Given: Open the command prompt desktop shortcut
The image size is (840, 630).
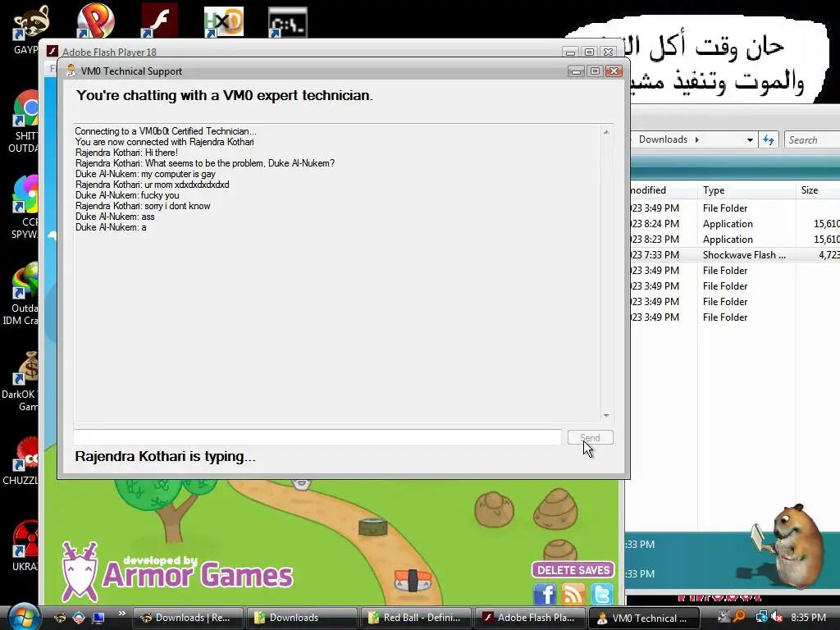Looking at the screenshot, I should [288, 21].
